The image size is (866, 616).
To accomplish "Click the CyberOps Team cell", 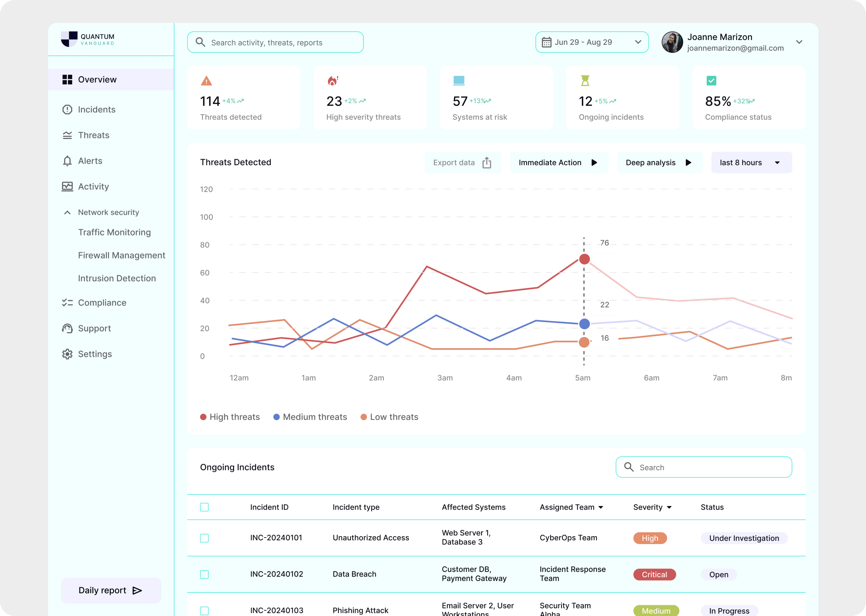I will [x=568, y=537].
